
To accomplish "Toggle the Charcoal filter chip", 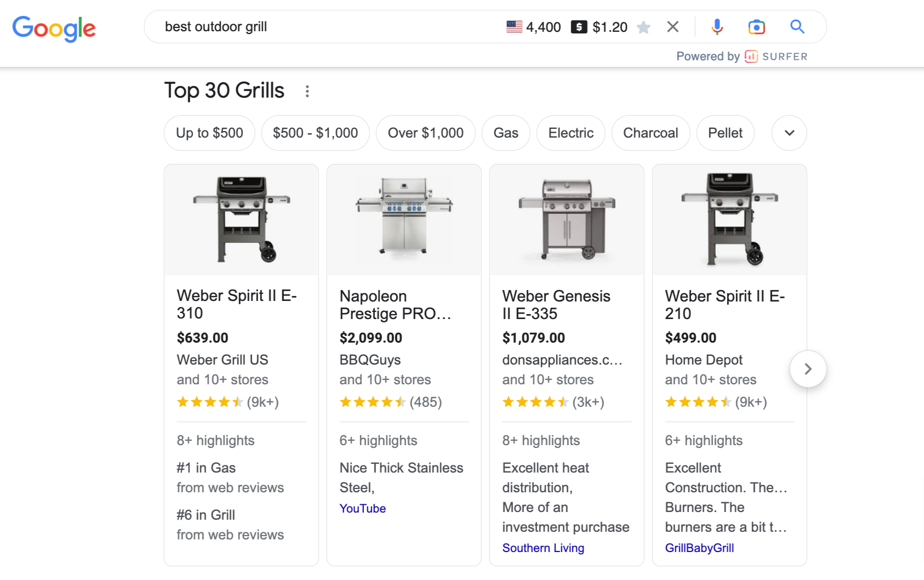I will (651, 133).
